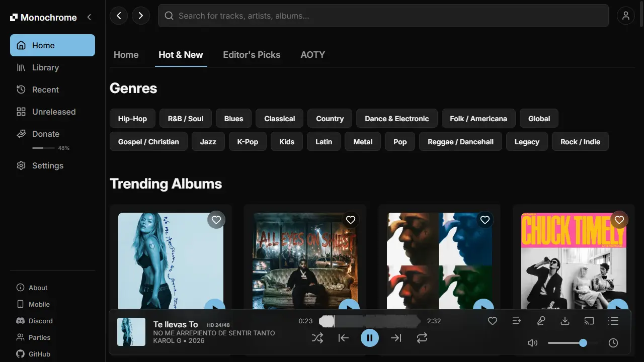644x362 pixels.
Task: Browse the Latin genre
Action: point(324,142)
